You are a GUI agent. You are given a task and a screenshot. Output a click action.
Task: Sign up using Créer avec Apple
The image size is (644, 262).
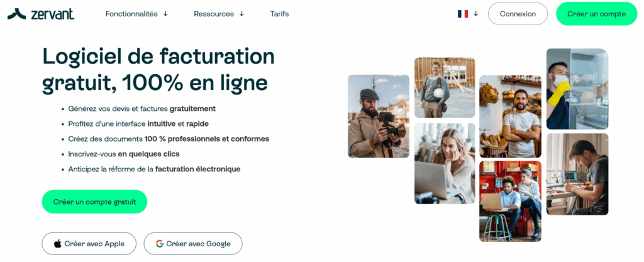click(x=89, y=244)
